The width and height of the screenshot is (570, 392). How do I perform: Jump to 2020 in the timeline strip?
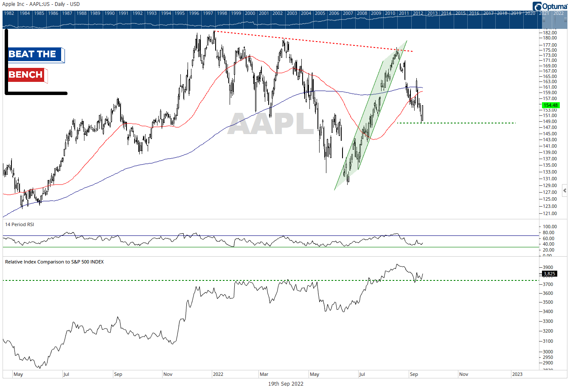tap(530, 13)
